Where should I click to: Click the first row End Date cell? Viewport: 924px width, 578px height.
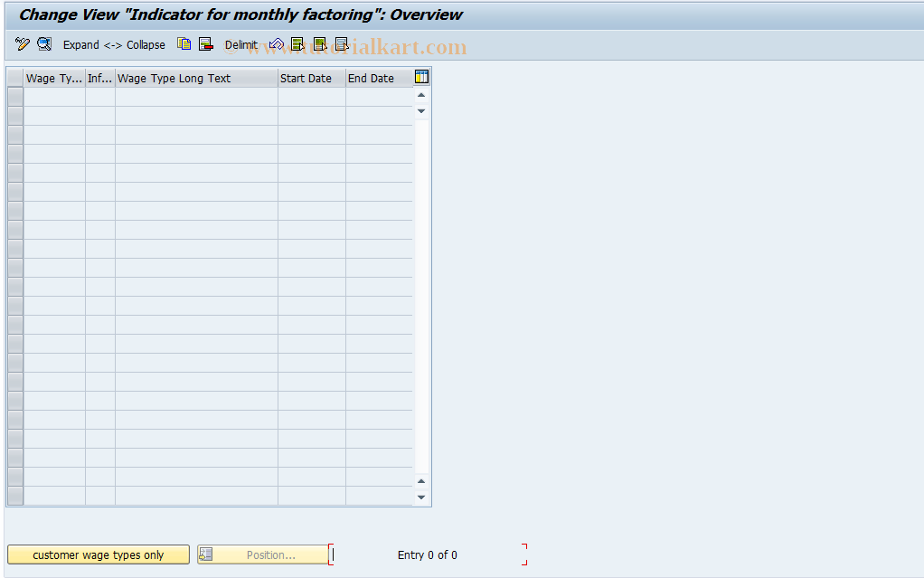click(x=379, y=98)
